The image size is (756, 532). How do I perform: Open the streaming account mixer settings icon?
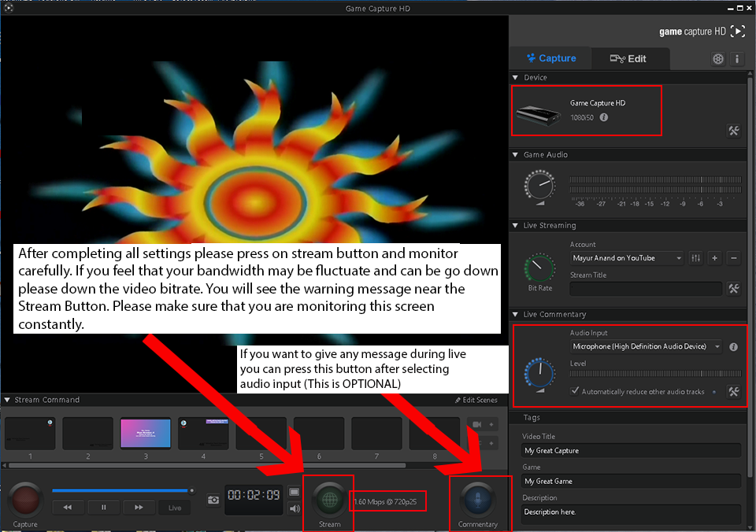[x=695, y=258]
